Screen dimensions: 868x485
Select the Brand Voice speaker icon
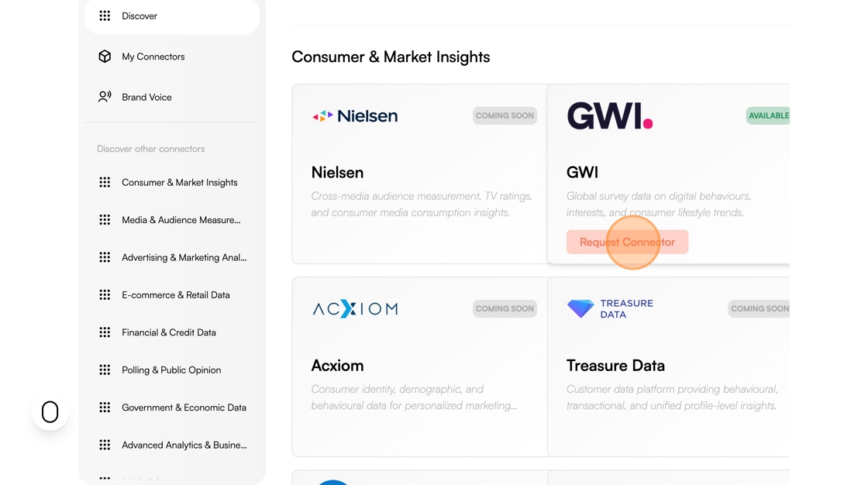(105, 97)
